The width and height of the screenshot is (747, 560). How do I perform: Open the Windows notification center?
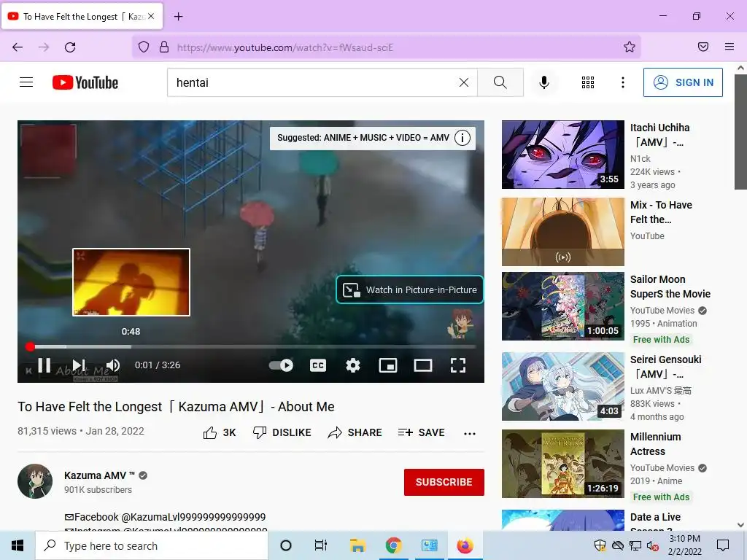723,545
